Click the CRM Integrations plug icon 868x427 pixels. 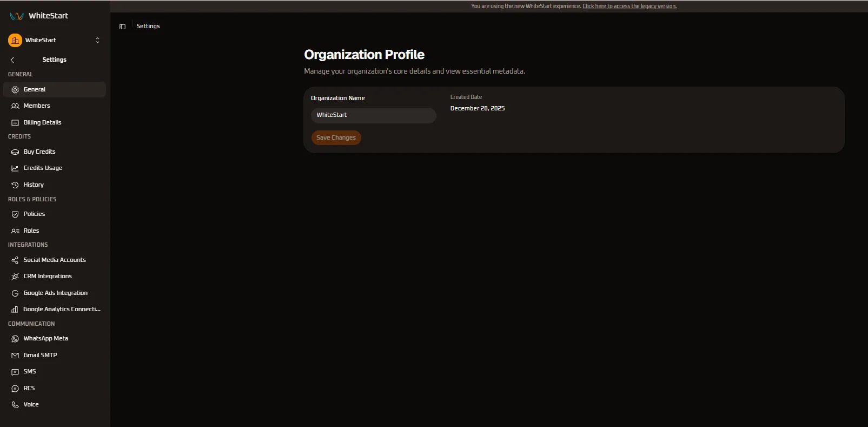[15, 277]
